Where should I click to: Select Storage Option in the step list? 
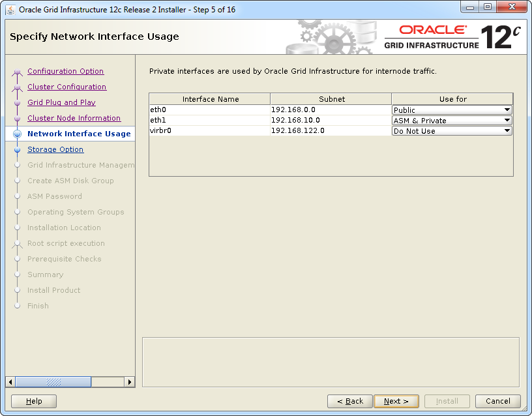(55, 149)
